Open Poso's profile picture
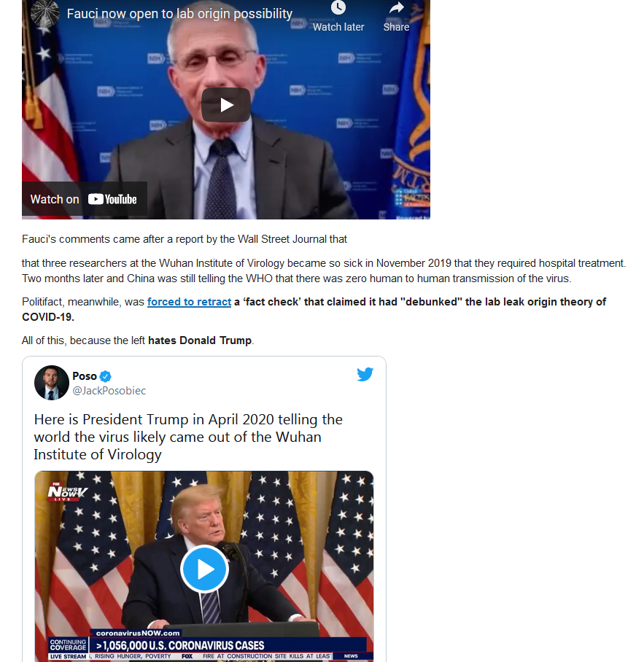The height and width of the screenshot is (662, 644). pyautogui.click(x=52, y=383)
